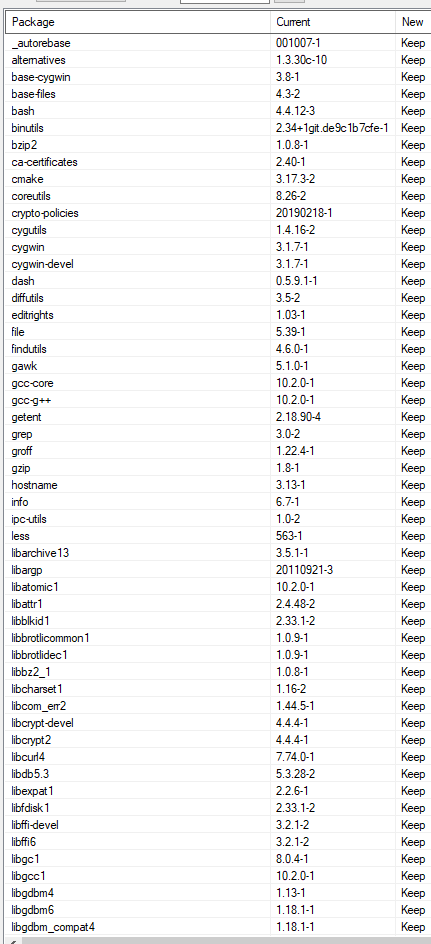This screenshot has width=431, height=944.
Task: Select the coreutils package row
Action: click(x=219, y=196)
